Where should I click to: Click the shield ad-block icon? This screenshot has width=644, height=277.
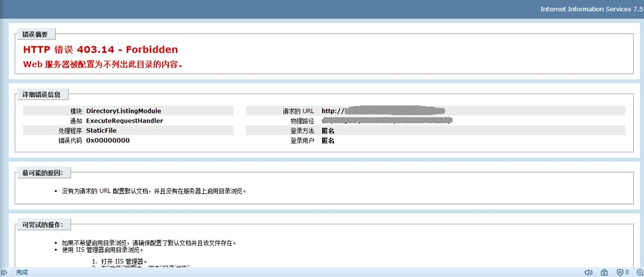click(621, 273)
